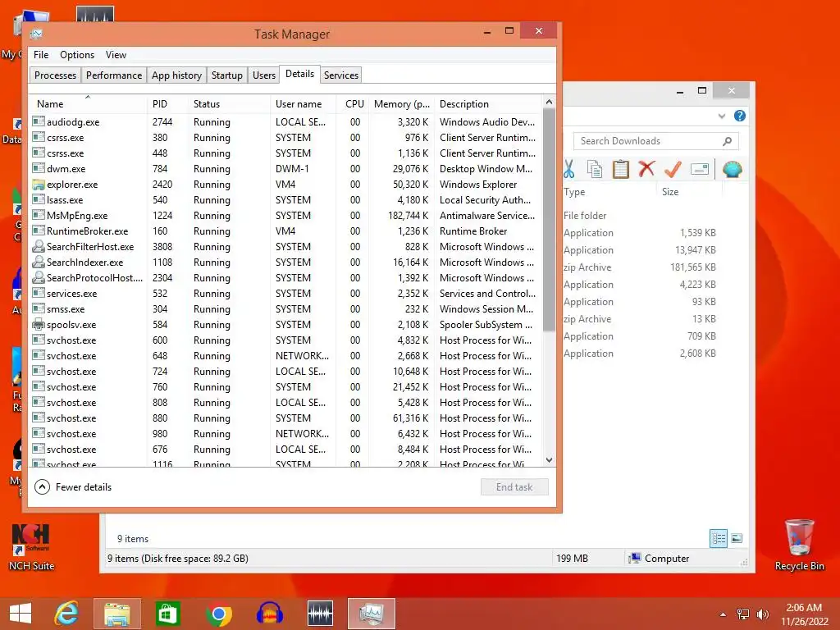The image size is (840, 630).
Task: Click the network tray icon
Action: (743, 614)
